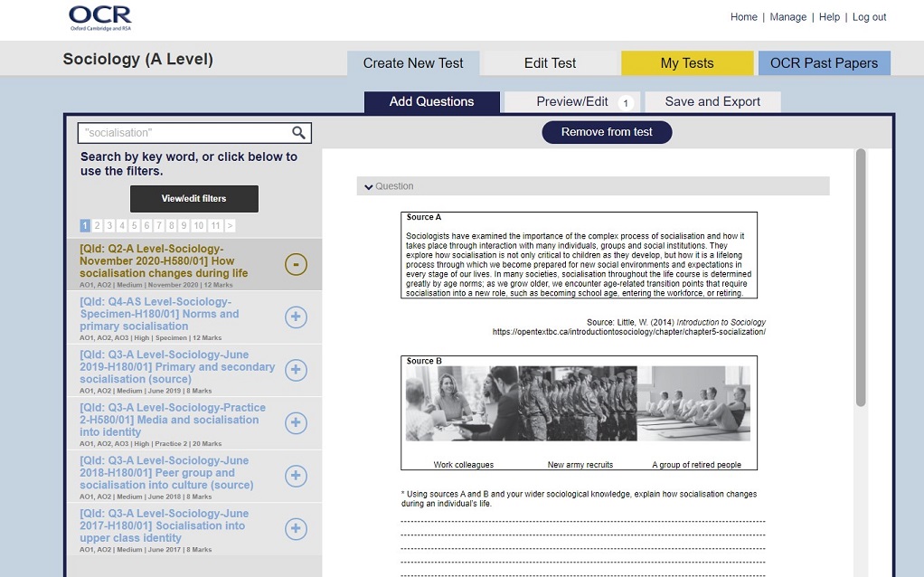Collapse the Question section chevron
Viewport: 924px width, 577px height.
(369, 187)
